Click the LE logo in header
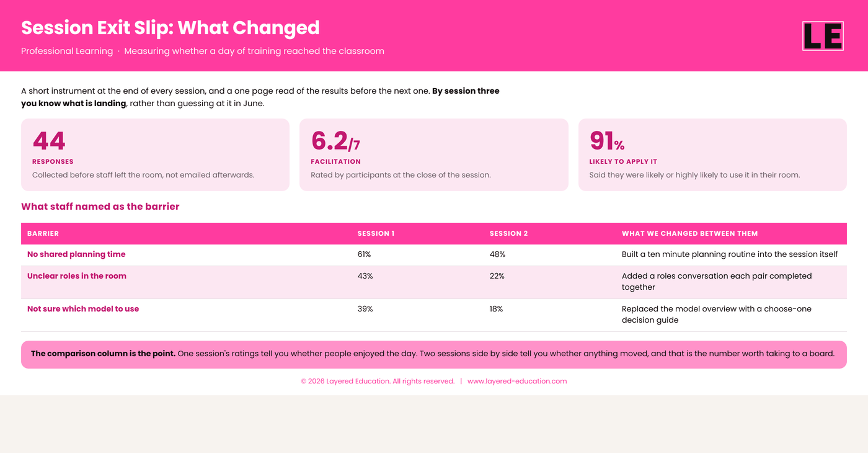 (x=823, y=36)
